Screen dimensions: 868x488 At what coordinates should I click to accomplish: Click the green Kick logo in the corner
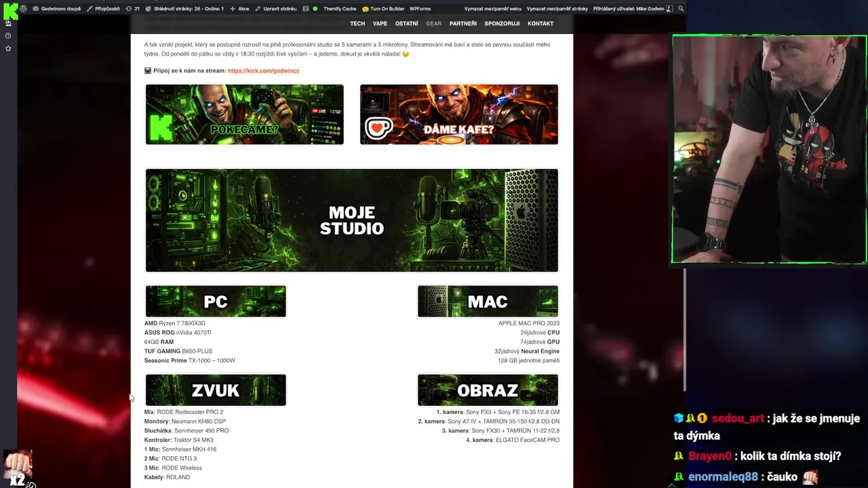(10, 10)
